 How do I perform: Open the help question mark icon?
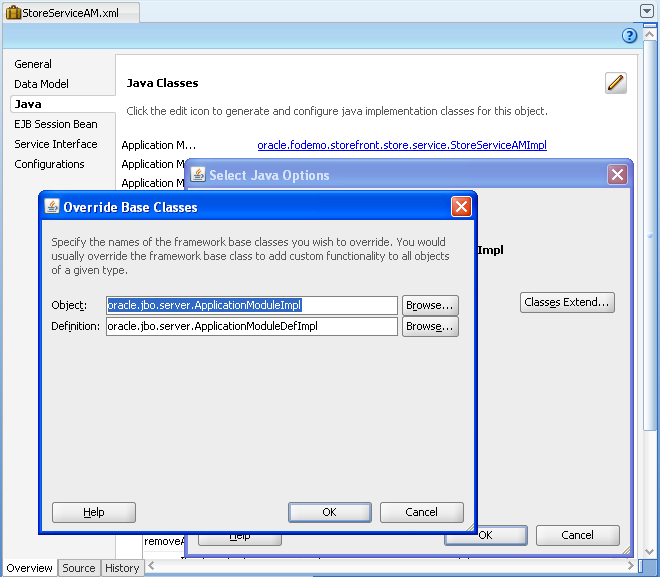629,36
